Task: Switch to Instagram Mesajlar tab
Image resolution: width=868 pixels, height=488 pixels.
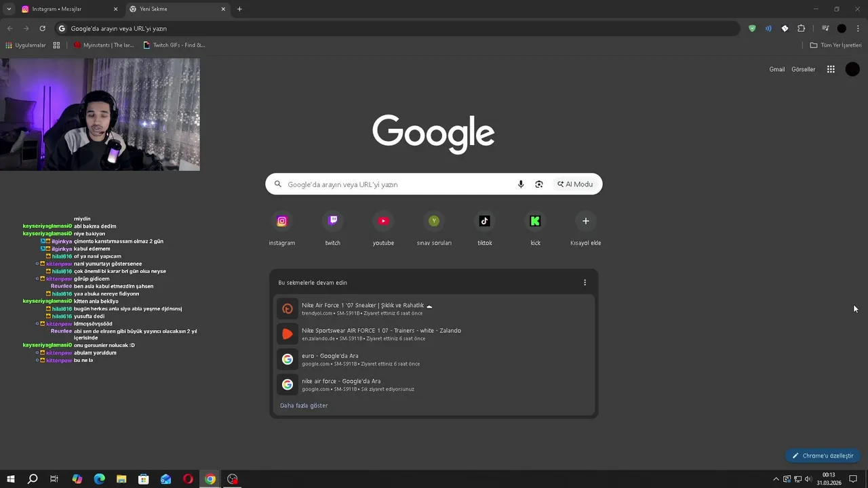Action: pyautogui.click(x=70, y=9)
